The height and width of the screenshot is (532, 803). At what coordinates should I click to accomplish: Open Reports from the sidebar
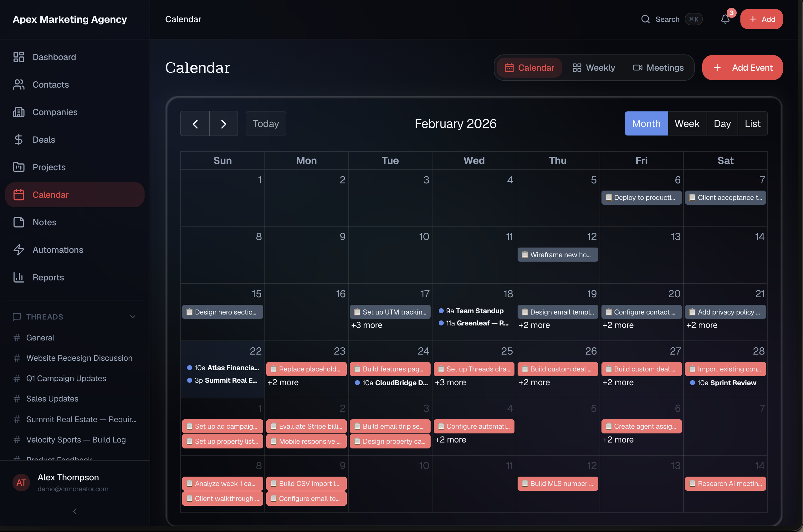tap(48, 277)
